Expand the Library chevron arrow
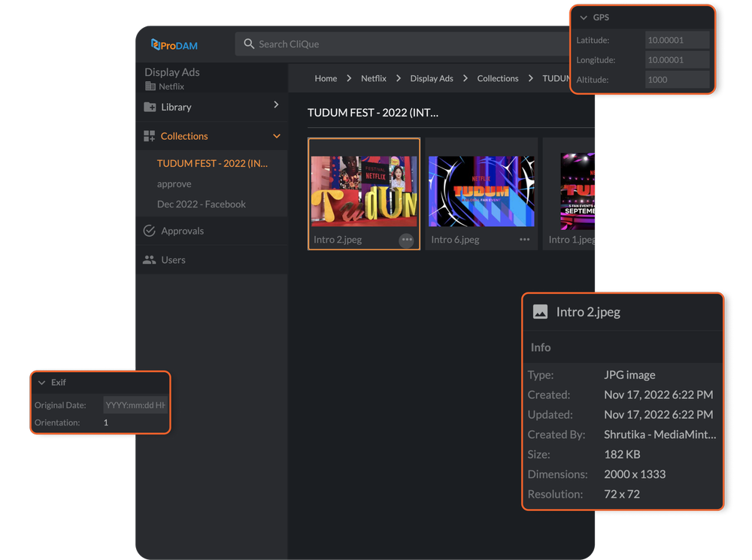 click(276, 104)
